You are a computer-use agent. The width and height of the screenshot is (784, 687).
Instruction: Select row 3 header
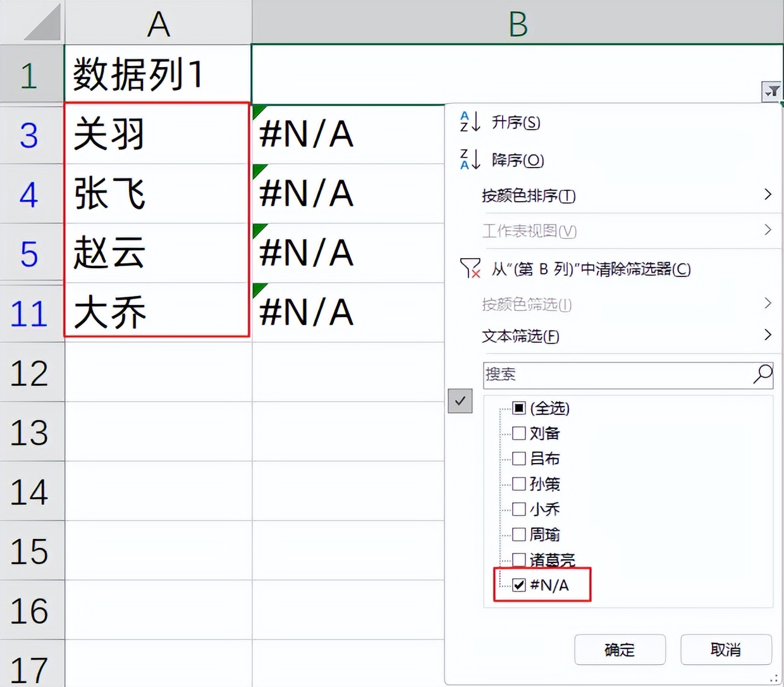click(x=32, y=135)
